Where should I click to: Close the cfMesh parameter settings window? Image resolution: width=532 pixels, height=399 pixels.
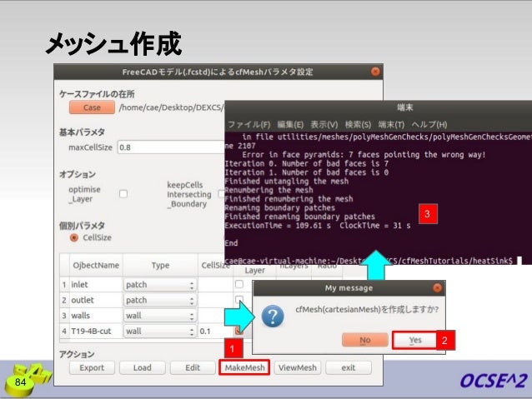click(375, 72)
